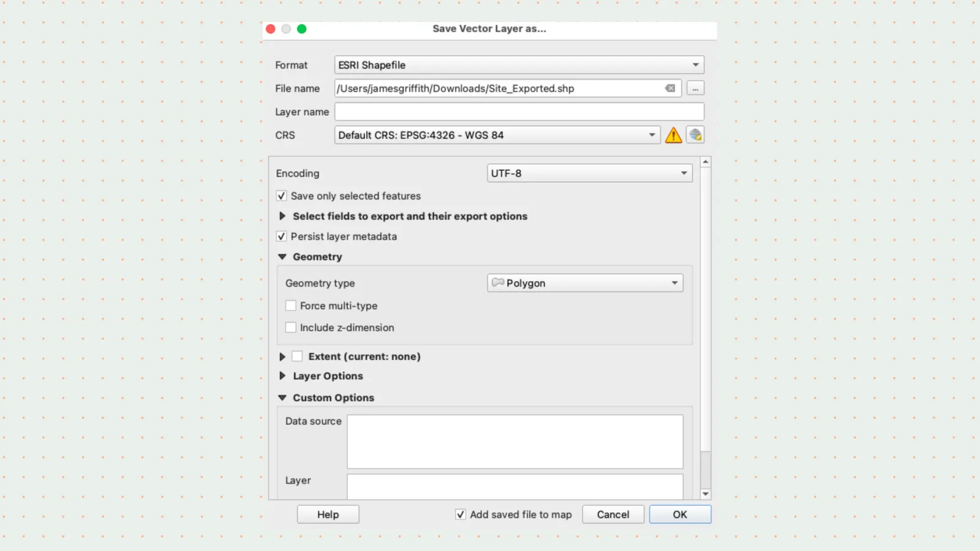Collapse the Geometry section
The height and width of the screenshot is (551, 980).
pos(282,257)
